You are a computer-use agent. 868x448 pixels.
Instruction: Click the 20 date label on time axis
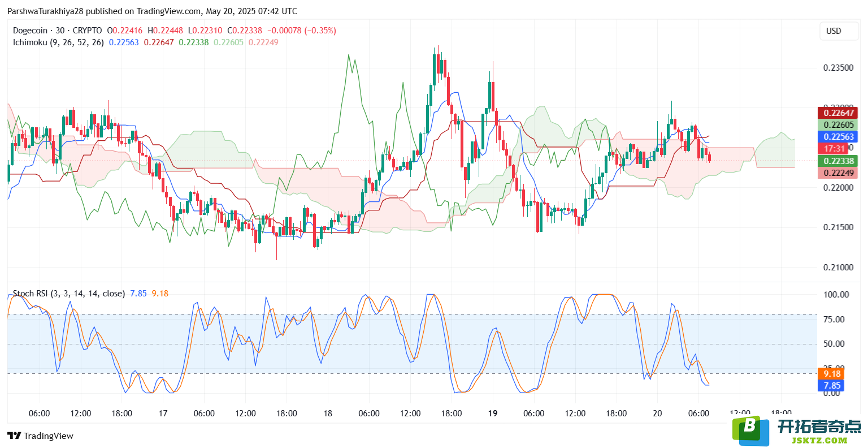coord(657,413)
